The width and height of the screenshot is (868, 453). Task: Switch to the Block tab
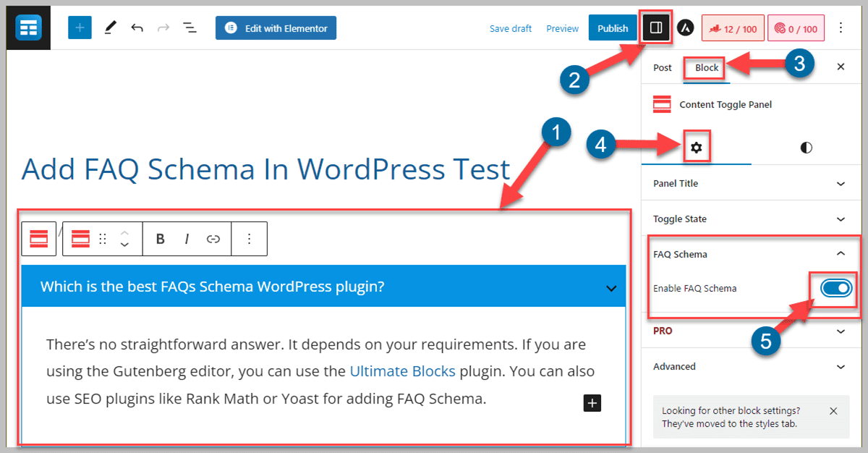tap(705, 67)
